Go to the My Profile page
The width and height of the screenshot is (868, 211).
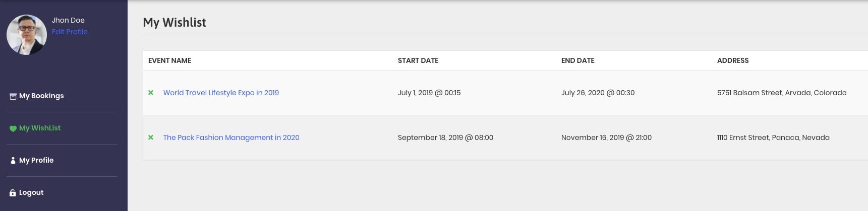(36, 160)
